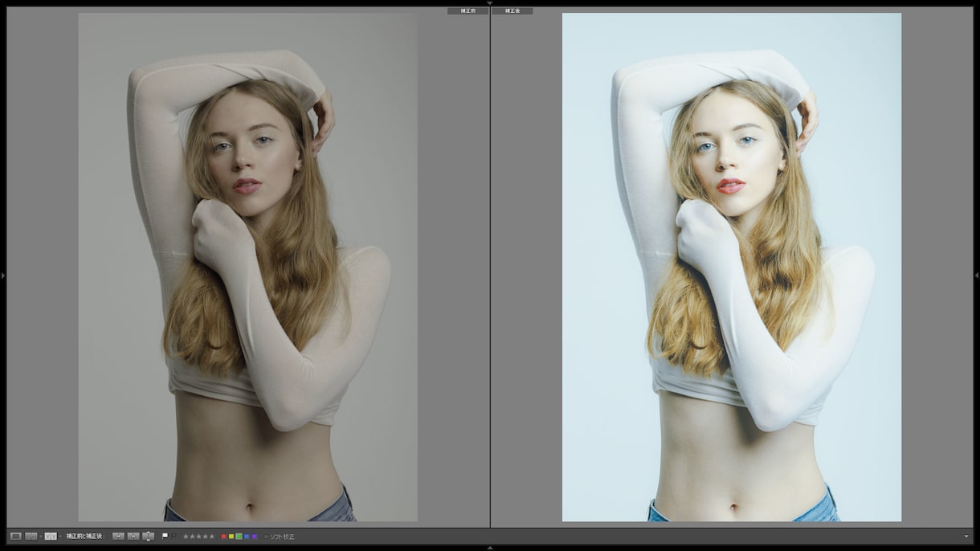This screenshot has height=551, width=980.
Task: Select the before photo preview
Action: pyautogui.click(x=247, y=267)
